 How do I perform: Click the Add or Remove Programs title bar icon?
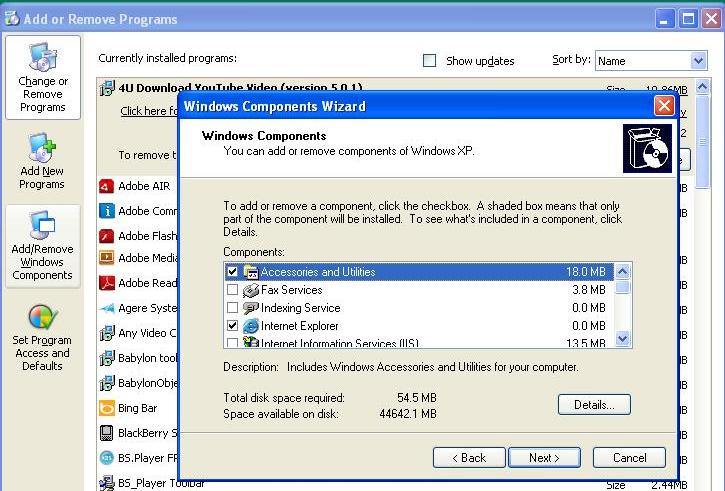tap(12, 18)
